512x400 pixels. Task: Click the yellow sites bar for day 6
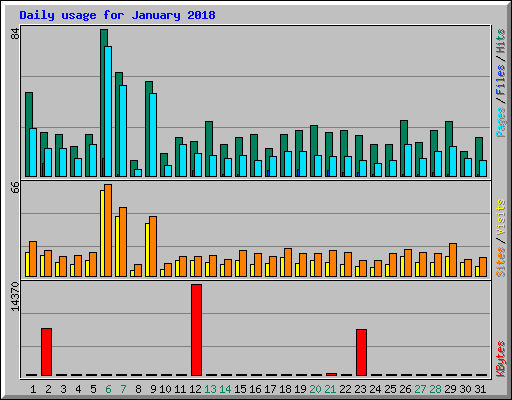click(x=102, y=233)
